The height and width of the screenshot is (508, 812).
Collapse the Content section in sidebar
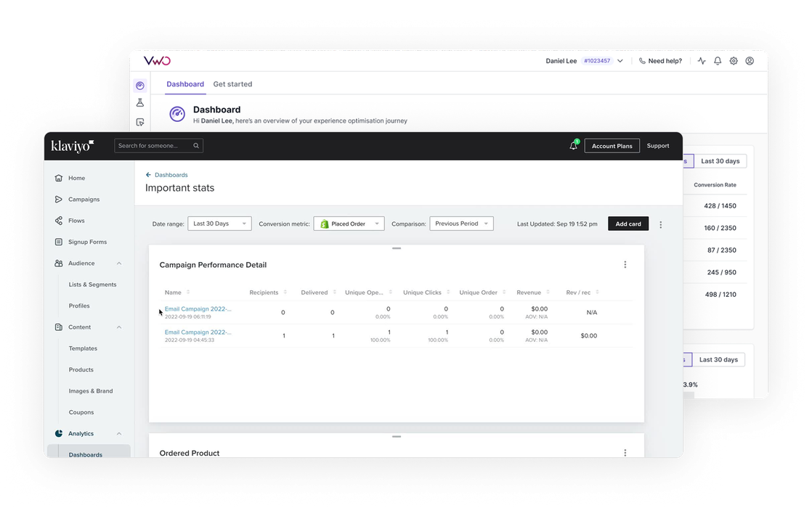click(119, 327)
